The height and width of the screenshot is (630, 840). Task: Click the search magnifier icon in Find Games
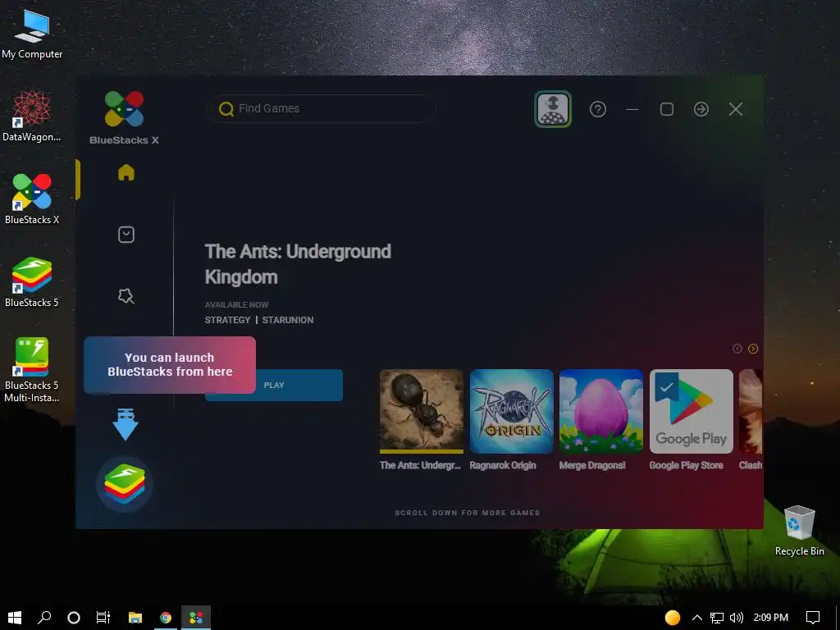226,109
